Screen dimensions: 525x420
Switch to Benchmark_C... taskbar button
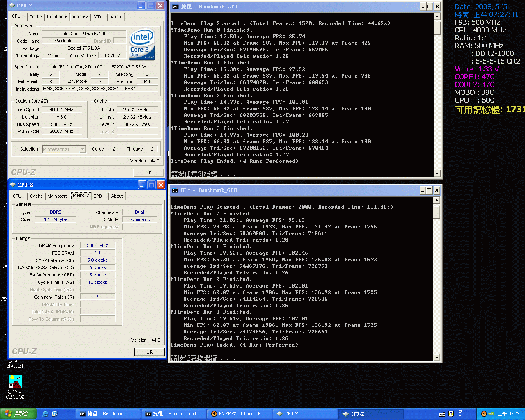[x=107, y=414]
